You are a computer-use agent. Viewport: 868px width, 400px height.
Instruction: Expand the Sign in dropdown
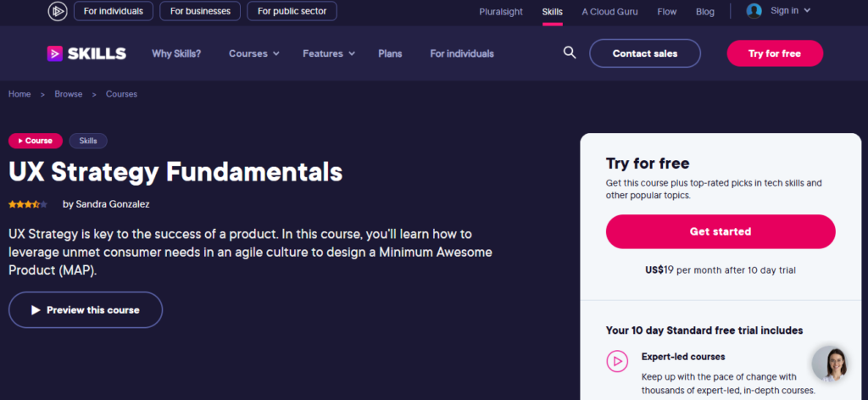pos(790,10)
